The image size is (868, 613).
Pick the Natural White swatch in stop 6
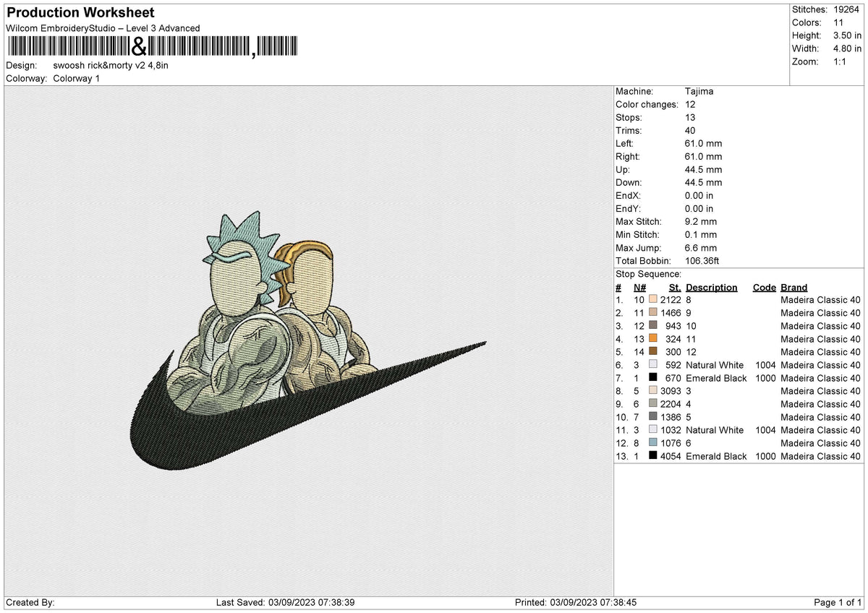[652, 364]
